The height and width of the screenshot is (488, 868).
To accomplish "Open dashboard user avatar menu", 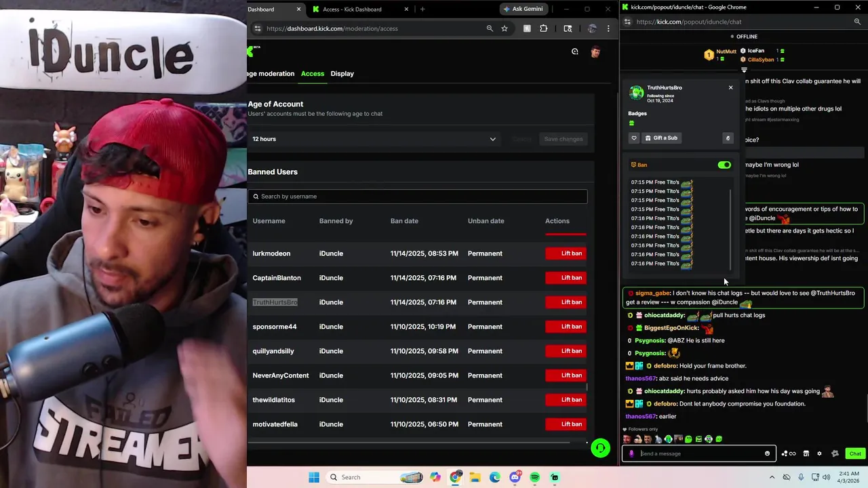I will (x=595, y=52).
